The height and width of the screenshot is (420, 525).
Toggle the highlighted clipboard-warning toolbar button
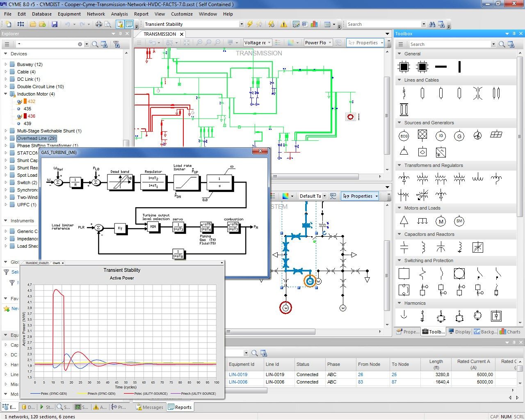(121, 24)
